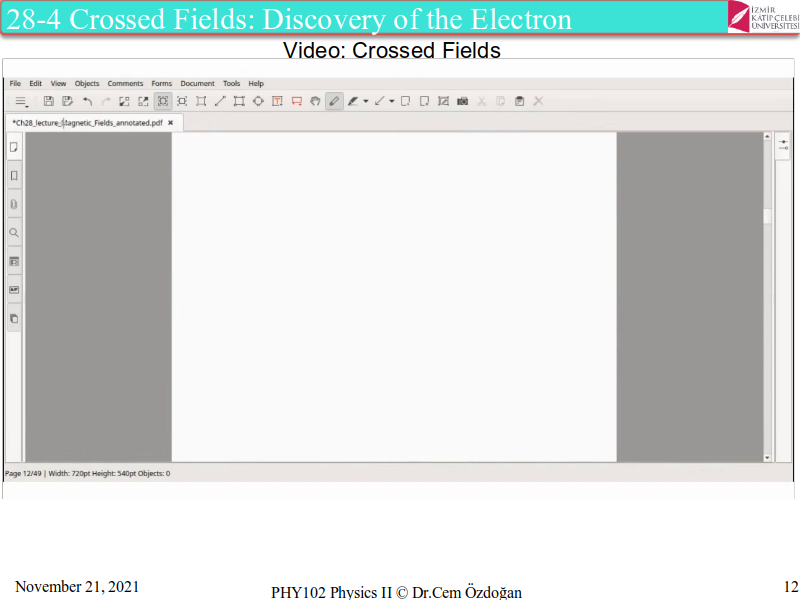
Task: Open the Search sidebar panel
Action: [14, 233]
